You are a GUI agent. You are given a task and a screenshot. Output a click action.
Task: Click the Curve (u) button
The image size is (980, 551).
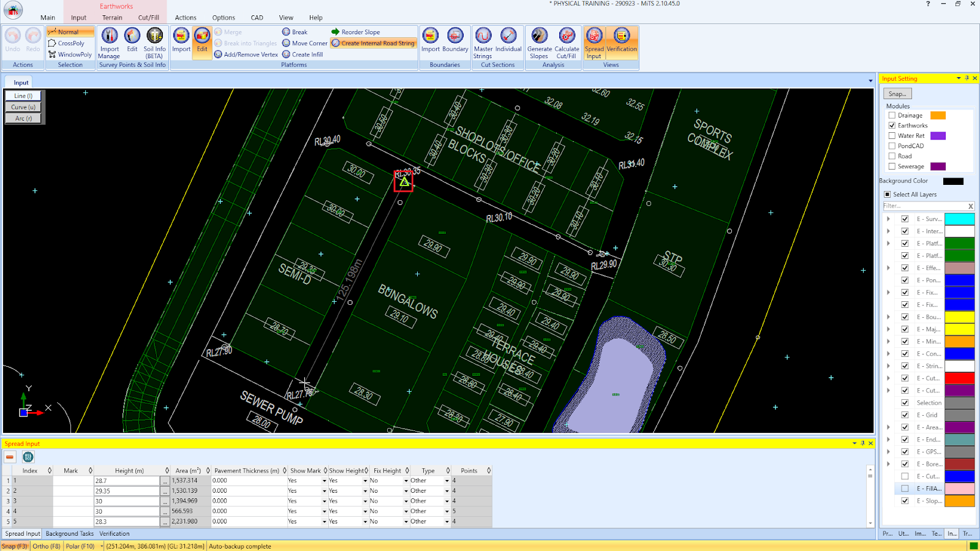(23, 107)
